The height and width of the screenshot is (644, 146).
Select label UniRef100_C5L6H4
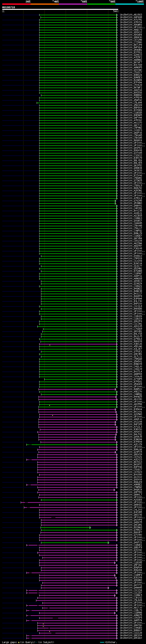(131, 103)
